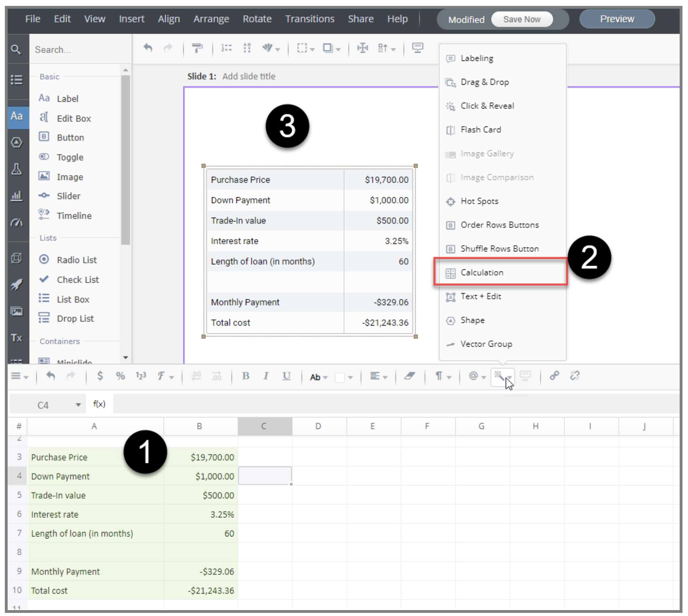This screenshot has height=616, width=688.
Task: Apply percent format in spreadsheet toolbar
Action: pos(120,376)
